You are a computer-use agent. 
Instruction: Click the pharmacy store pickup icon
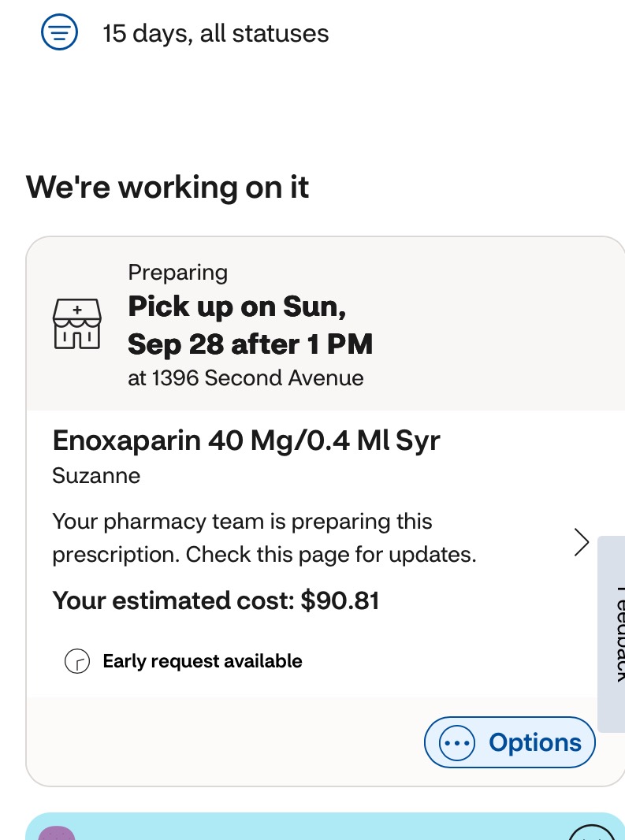(76, 324)
